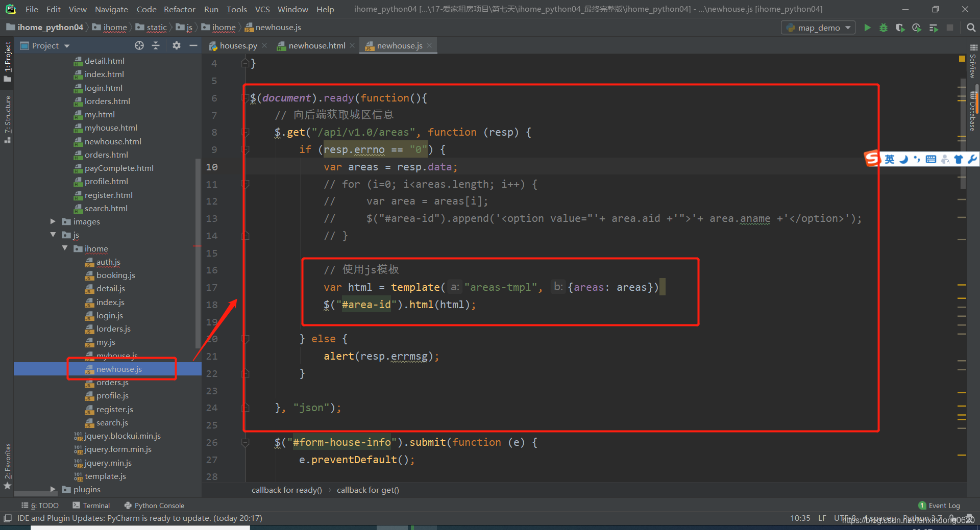The width and height of the screenshot is (980, 530).
Task: Toggle tool window bars icon bottom-left
Action: tap(7, 518)
